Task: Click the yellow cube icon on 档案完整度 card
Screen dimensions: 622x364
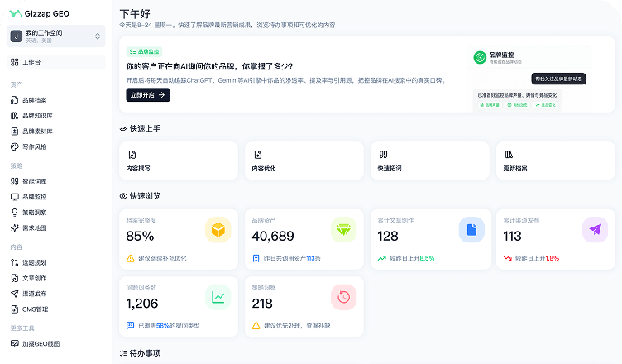Action: click(218, 229)
